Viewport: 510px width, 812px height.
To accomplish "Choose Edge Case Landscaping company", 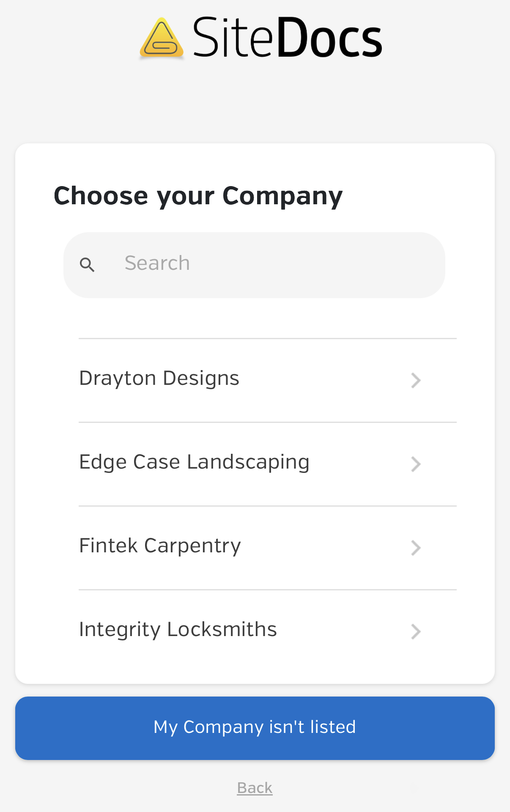I will click(x=195, y=462).
